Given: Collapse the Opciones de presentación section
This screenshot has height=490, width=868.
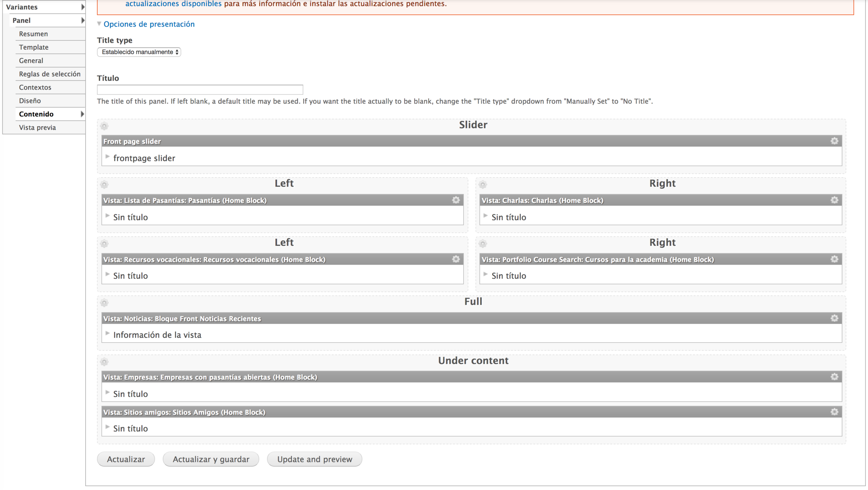Looking at the screenshot, I should click(x=149, y=24).
